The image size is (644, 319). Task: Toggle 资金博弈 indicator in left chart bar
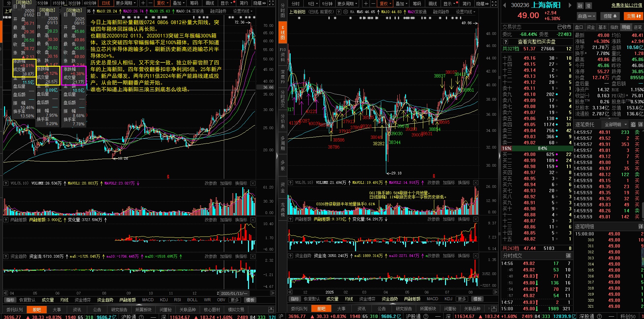point(83,300)
